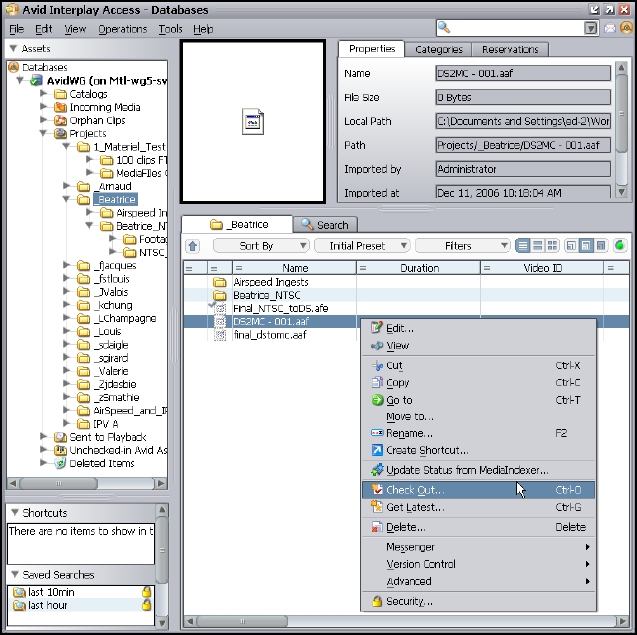Open the File menu

coord(16,29)
